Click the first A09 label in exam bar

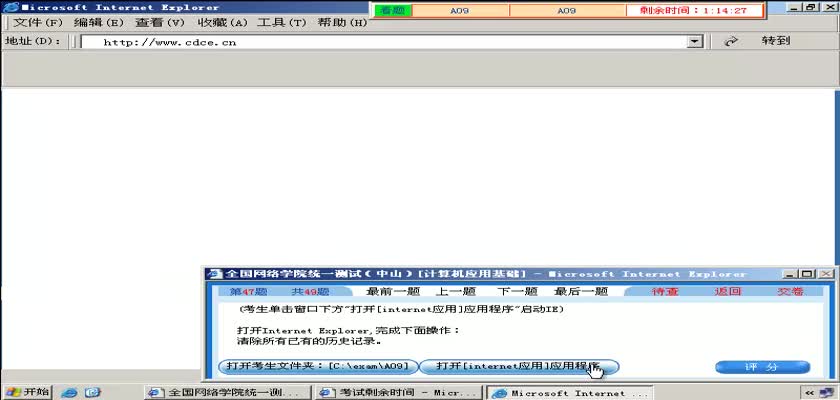(460, 10)
